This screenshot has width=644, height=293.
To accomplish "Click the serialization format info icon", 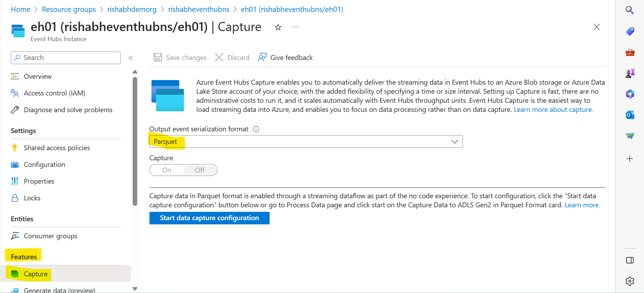I will 256,129.
